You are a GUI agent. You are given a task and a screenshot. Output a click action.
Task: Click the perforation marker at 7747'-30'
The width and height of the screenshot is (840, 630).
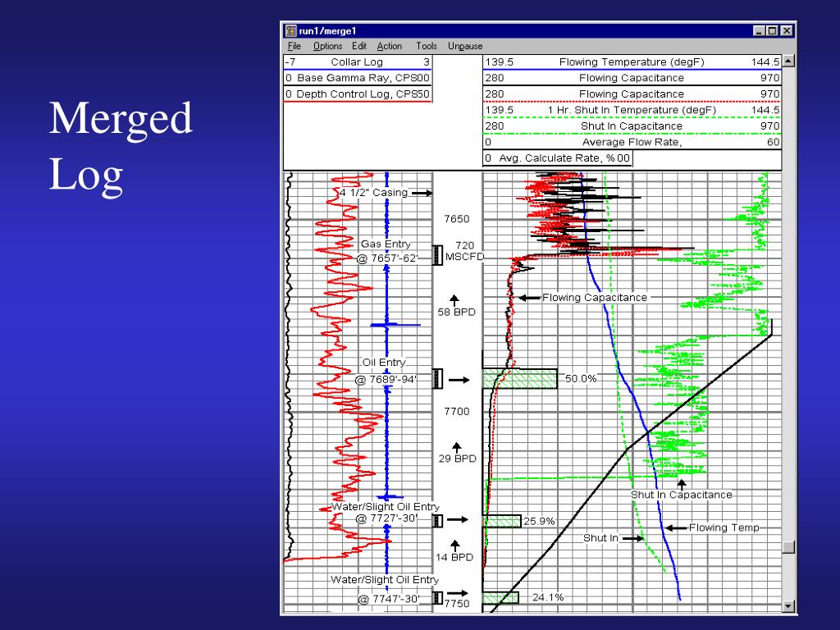438,598
